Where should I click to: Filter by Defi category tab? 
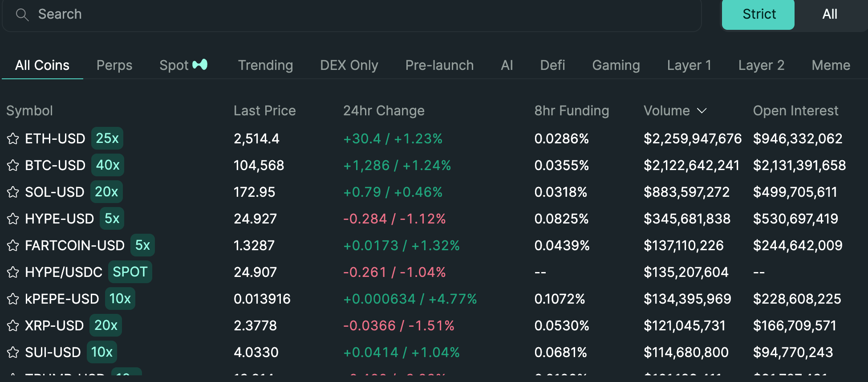(x=552, y=65)
